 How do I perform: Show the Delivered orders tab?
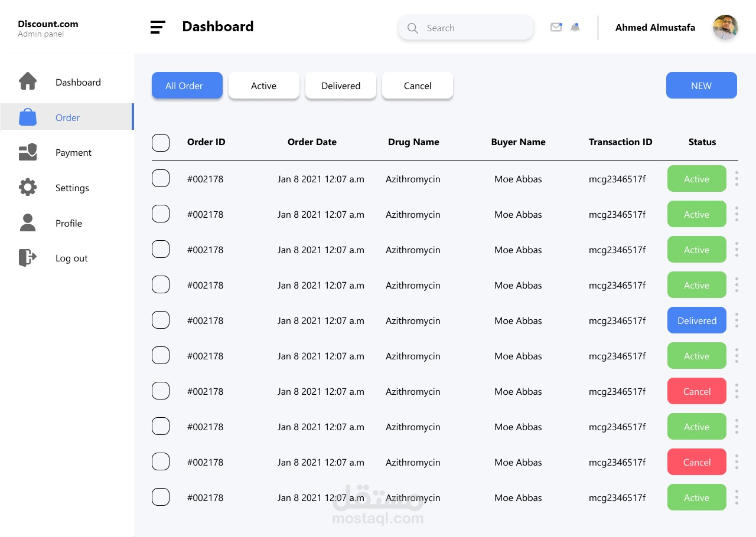pyautogui.click(x=341, y=86)
